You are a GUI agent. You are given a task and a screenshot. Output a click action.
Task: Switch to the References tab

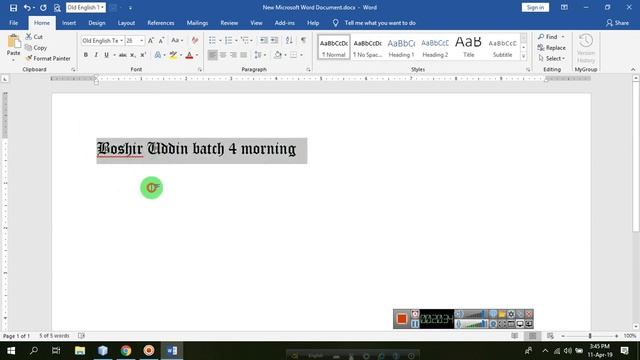161,23
